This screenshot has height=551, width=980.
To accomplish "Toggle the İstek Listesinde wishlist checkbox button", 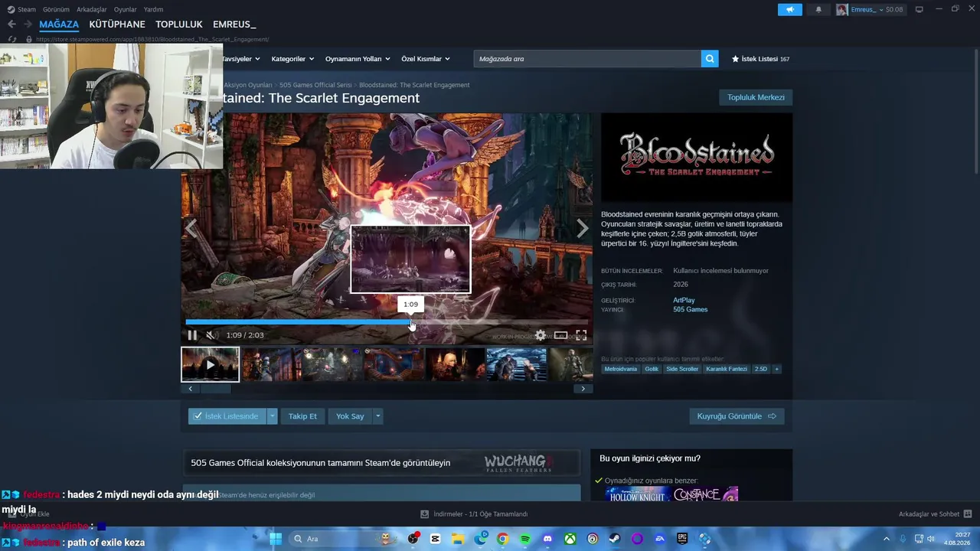I will click(x=227, y=416).
